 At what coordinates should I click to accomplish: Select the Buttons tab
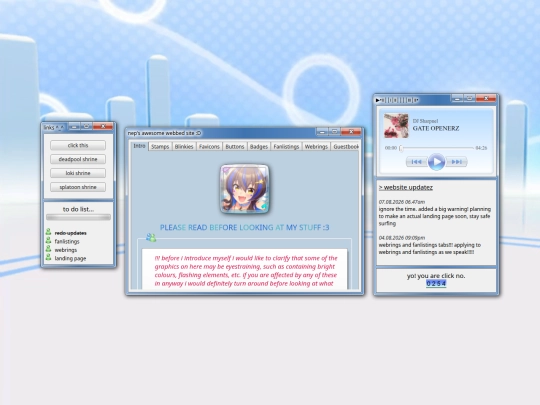[x=235, y=146]
